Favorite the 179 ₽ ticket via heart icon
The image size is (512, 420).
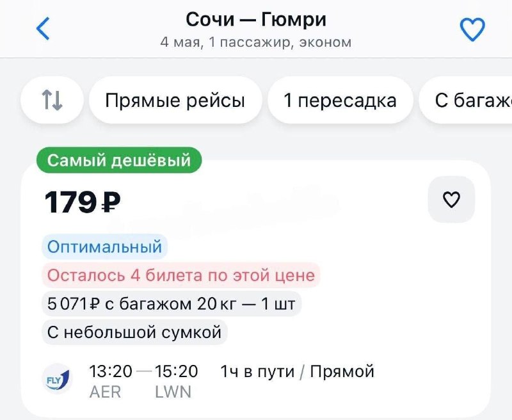(x=451, y=199)
